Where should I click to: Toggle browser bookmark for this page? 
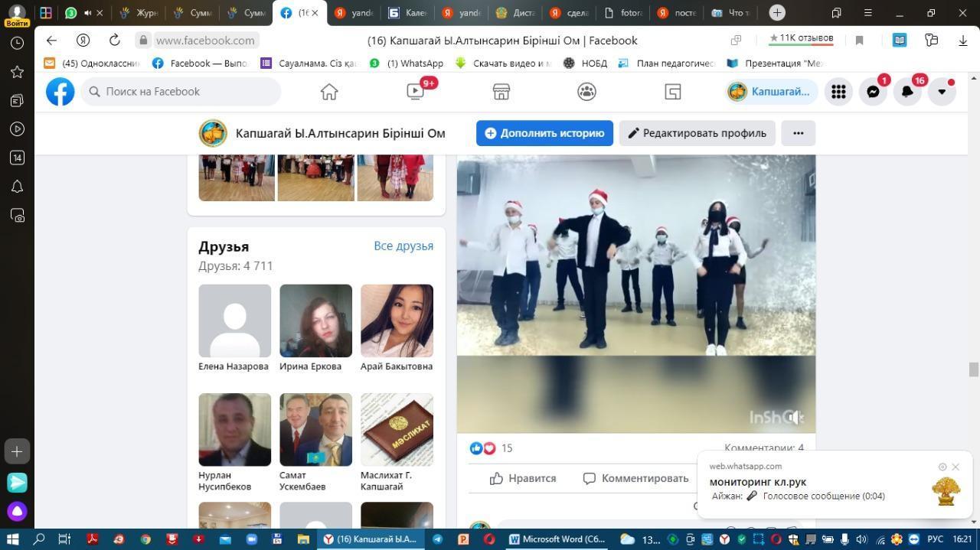(859, 41)
